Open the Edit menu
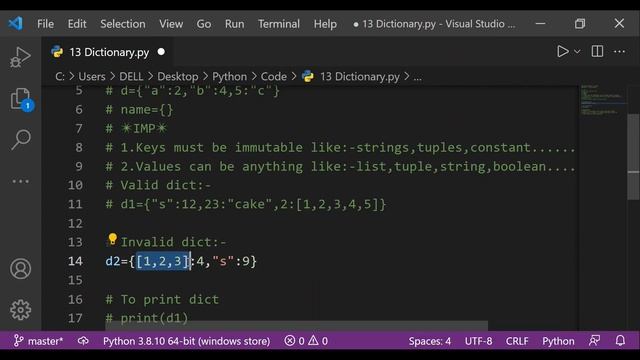Image resolution: width=640 pixels, height=360 pixels. pyautogui.click(x=77, y=24)
